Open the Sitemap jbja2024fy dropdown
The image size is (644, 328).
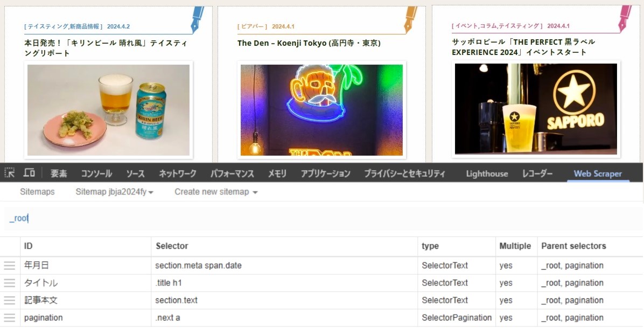114,192
